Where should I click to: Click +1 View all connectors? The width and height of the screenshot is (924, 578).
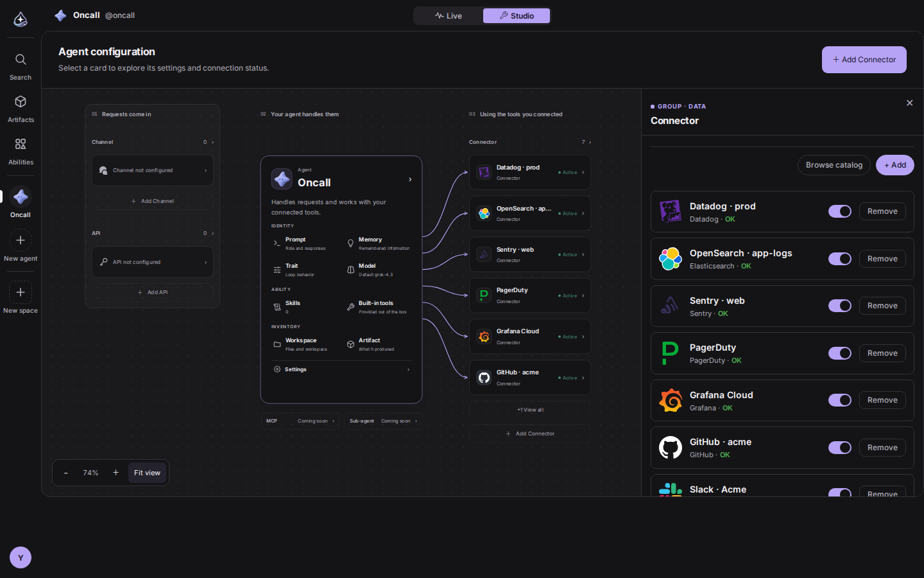pyautogui.click(x=530, y=410)
